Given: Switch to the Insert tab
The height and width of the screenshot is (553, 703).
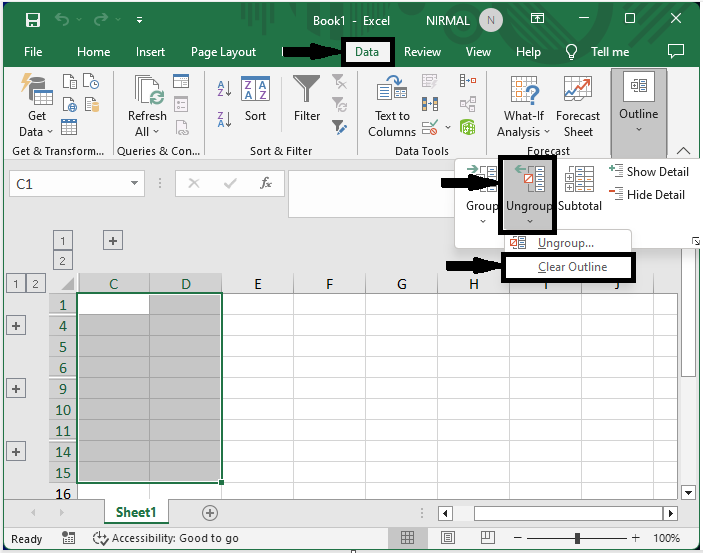Looking at the screenshot, I should pos(150,52).
